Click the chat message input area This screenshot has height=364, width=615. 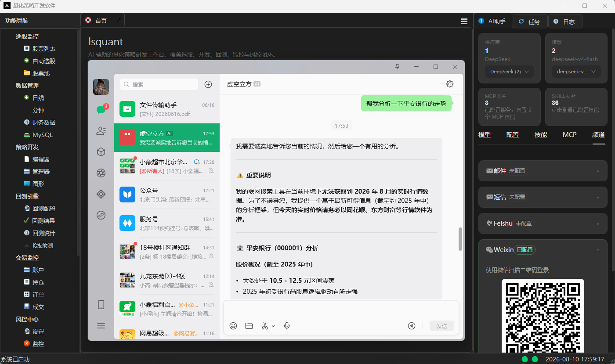[x=341, y=310]
